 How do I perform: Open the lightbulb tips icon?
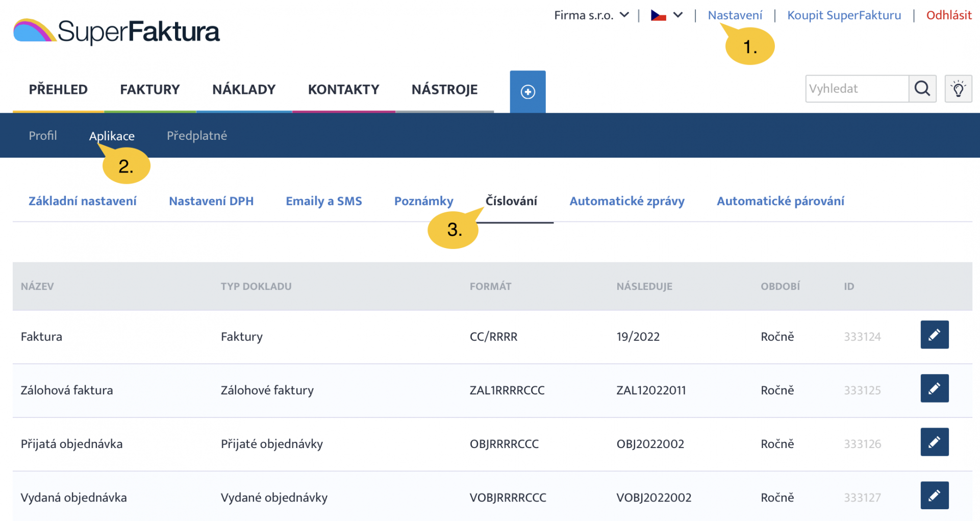958,89
